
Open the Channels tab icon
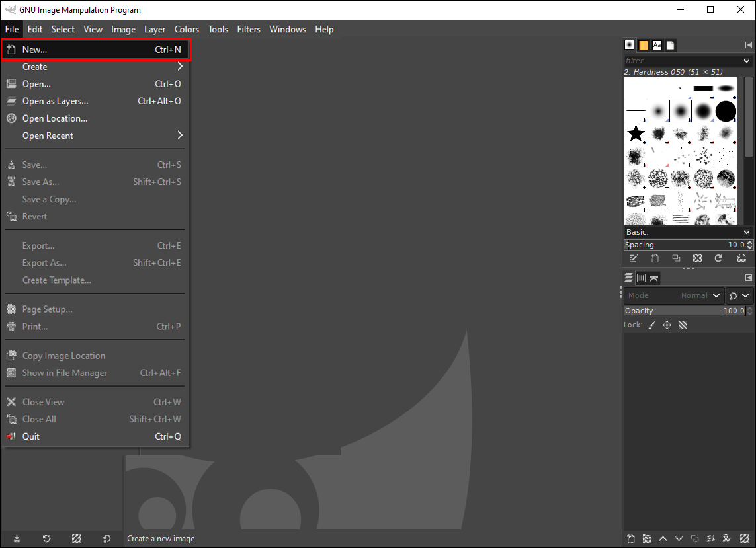[642, 278]
